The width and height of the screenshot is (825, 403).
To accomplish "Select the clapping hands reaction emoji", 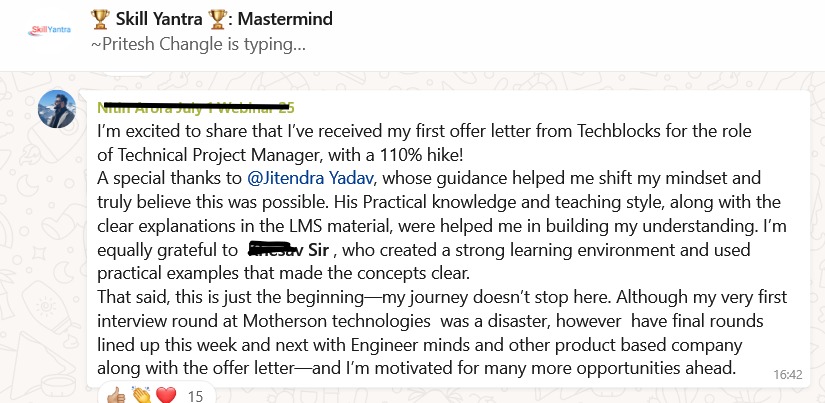I will click(139, 395).
